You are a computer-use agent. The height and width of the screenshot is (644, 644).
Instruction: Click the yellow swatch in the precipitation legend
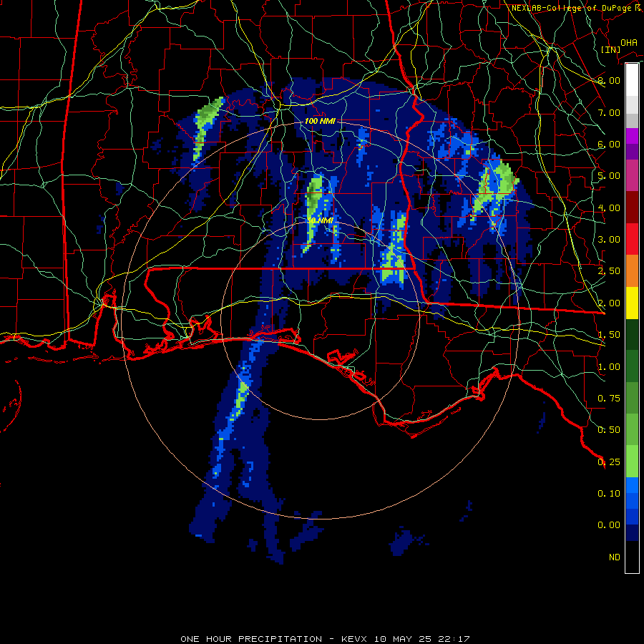point(632,303)
